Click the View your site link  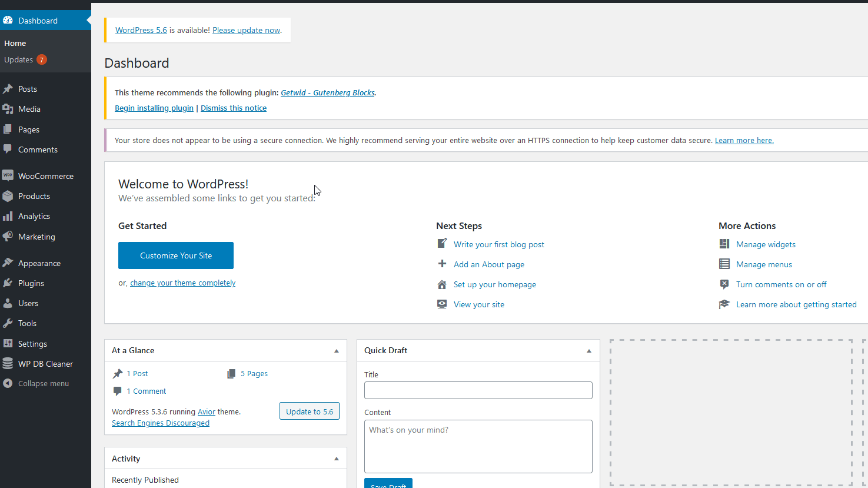pyautogui.click(x=479, y=304)
